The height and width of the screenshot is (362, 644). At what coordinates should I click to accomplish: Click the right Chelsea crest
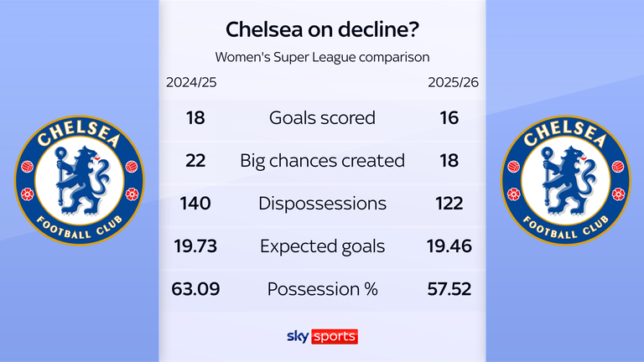tap(565, 181)
